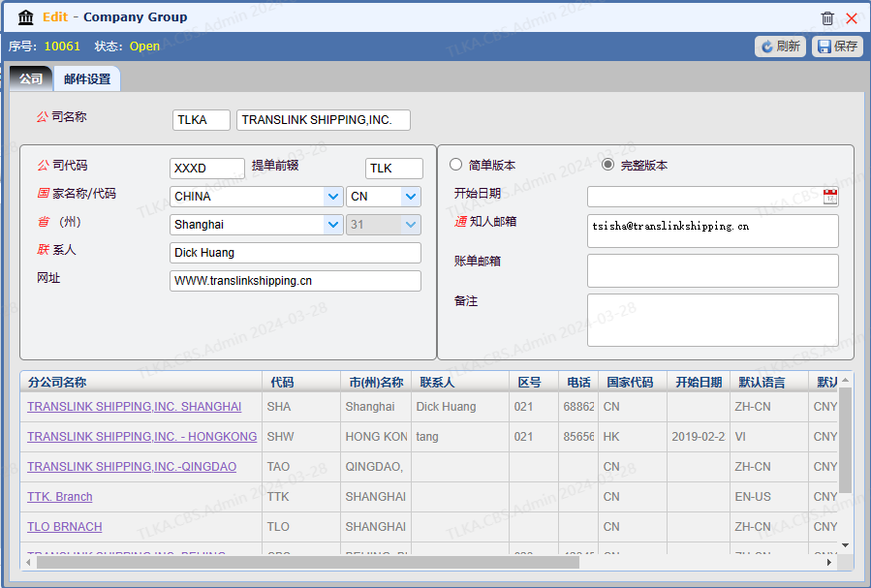Click the trash delete icon in title bar

pos(827,17)
